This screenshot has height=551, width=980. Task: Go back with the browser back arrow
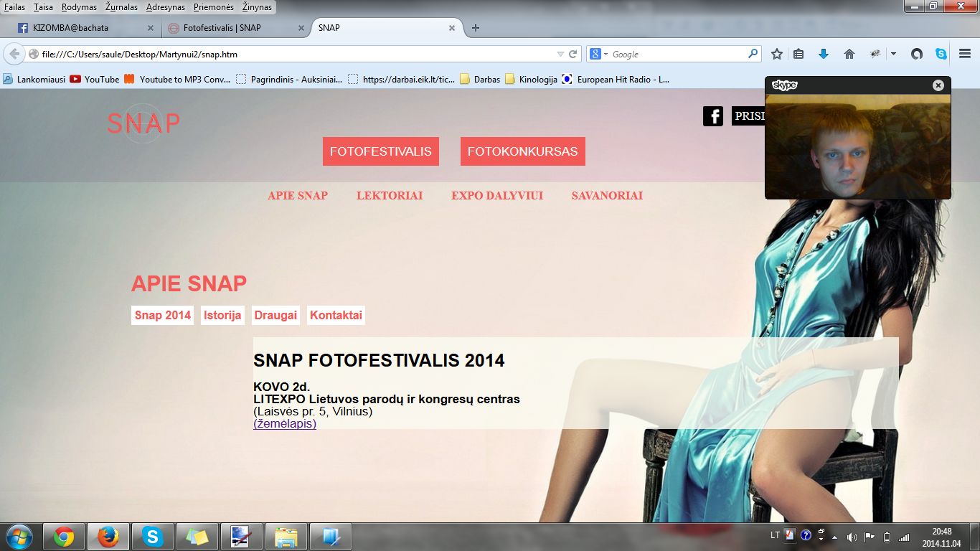click(14, 54)
